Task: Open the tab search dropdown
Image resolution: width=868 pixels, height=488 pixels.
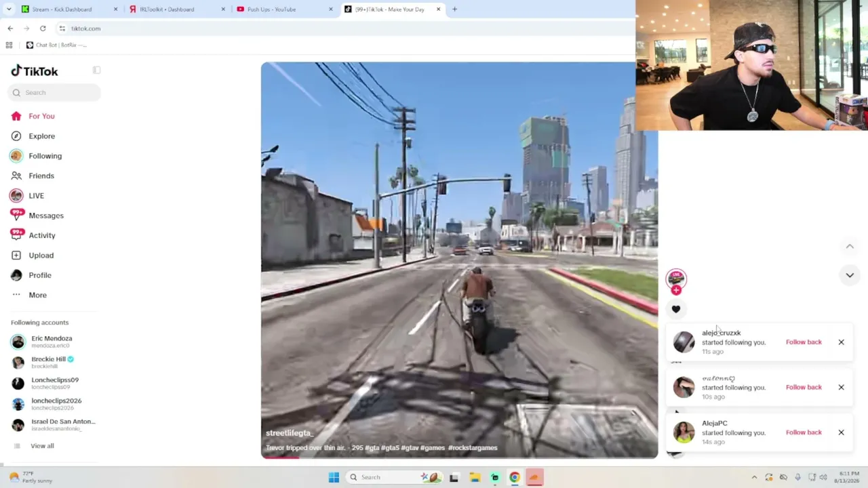Action: (9, 9)
